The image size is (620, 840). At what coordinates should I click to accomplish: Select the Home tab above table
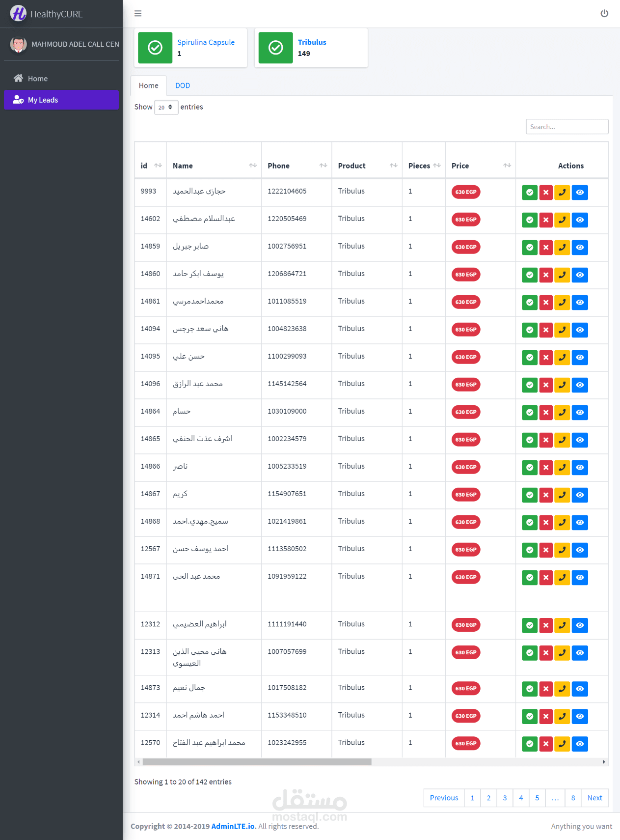[x=148, y=85]
